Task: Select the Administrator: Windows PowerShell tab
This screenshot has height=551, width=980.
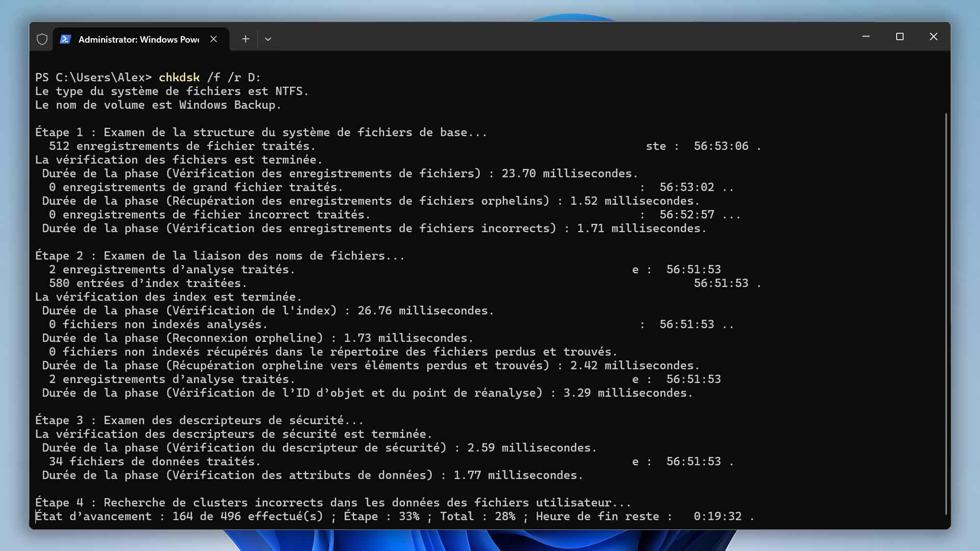Action: [x=141, y=39]
